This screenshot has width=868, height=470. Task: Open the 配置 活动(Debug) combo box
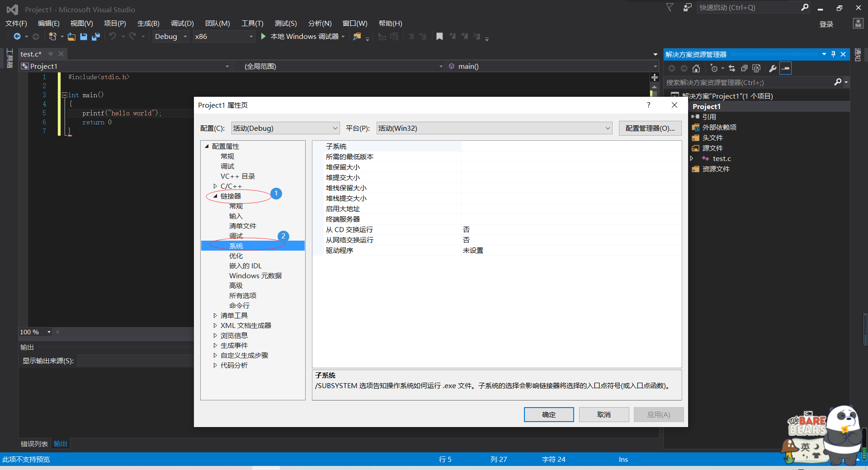coord(285,128)
